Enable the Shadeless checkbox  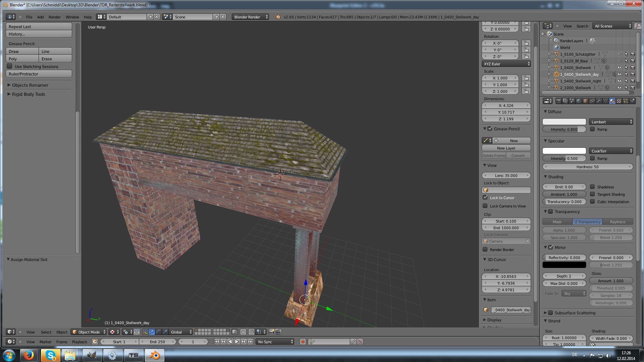[x=593, y=187]
